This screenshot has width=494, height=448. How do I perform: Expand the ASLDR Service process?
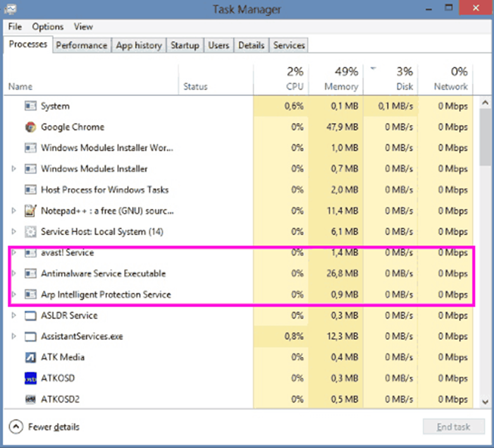[13, 315]
